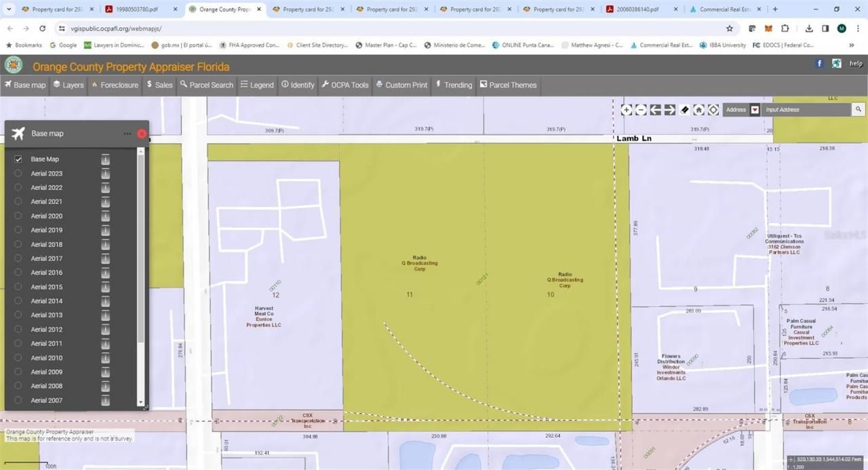
Task: Go to next map extent arrow
Action: click(x=669, y=110)
